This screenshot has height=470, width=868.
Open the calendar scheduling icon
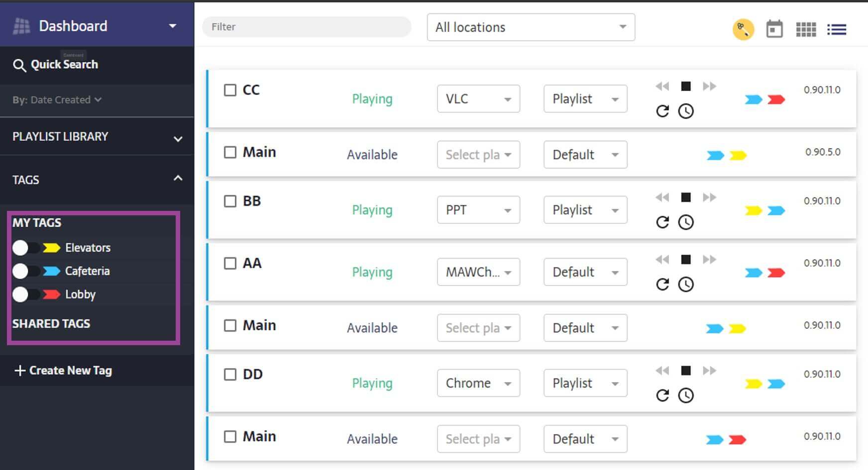pyautogui.click(x=774, y=29)
